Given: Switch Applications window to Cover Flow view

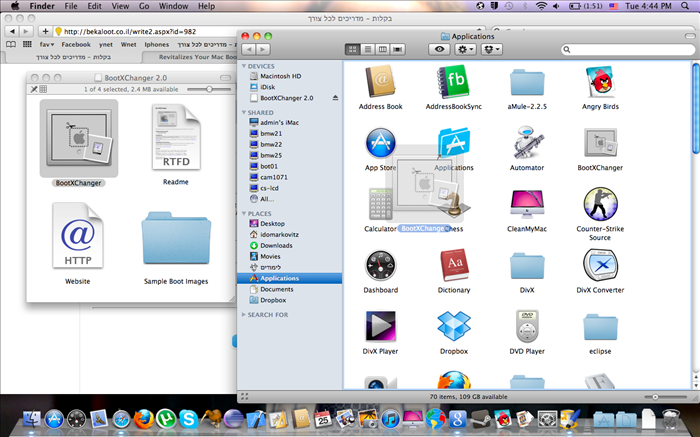Looking at the screenshot, I should 397,49.
